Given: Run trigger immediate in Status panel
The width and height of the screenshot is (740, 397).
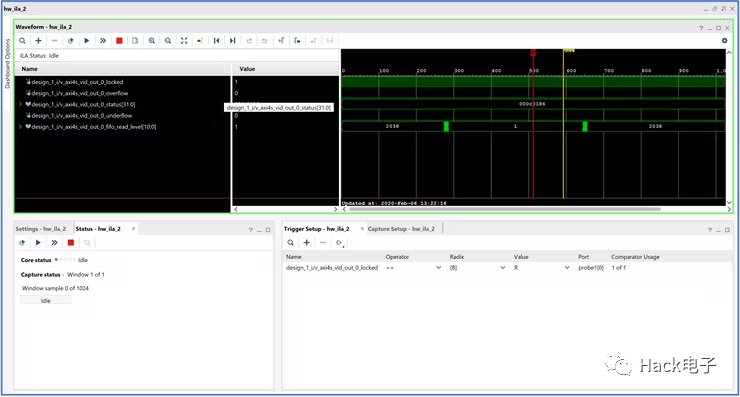Looking at the screenshot, I should point(54,243).
